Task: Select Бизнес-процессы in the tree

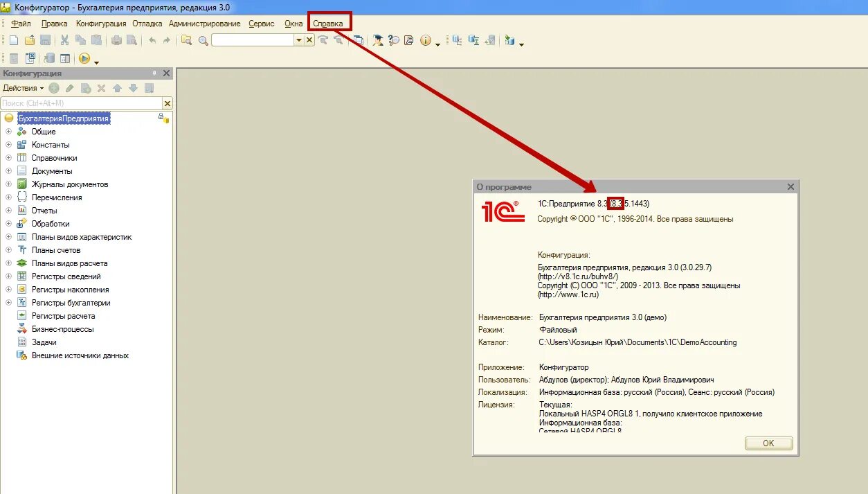Action: pos(63,329)
